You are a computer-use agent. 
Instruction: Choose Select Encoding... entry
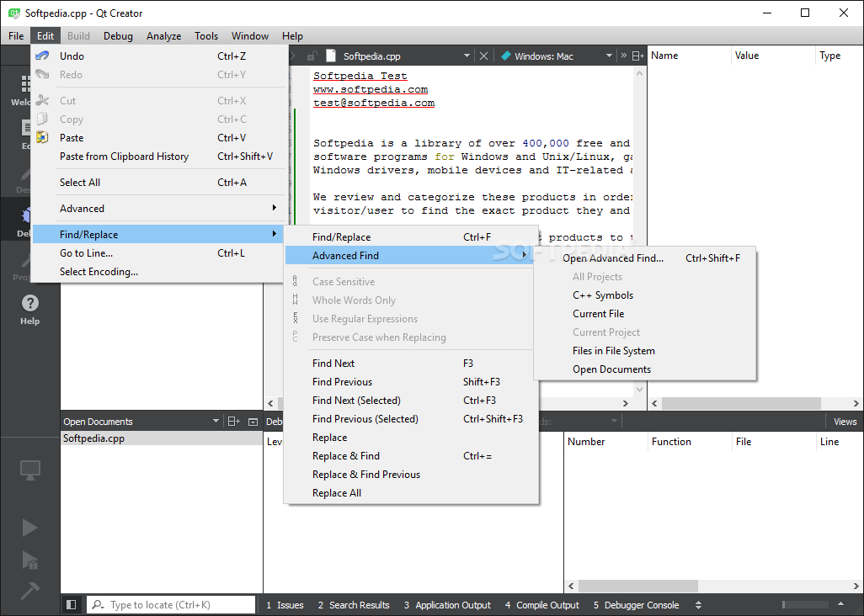(160, 271)
